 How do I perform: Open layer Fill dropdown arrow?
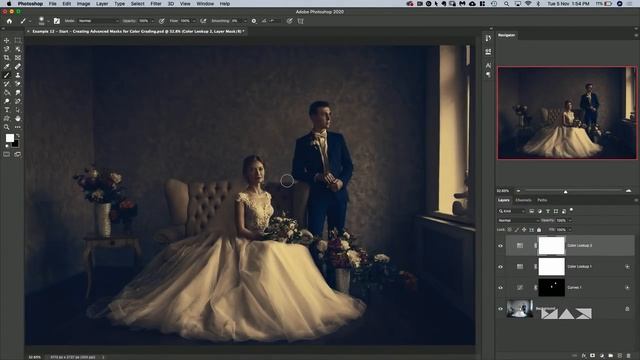(570, 230)
